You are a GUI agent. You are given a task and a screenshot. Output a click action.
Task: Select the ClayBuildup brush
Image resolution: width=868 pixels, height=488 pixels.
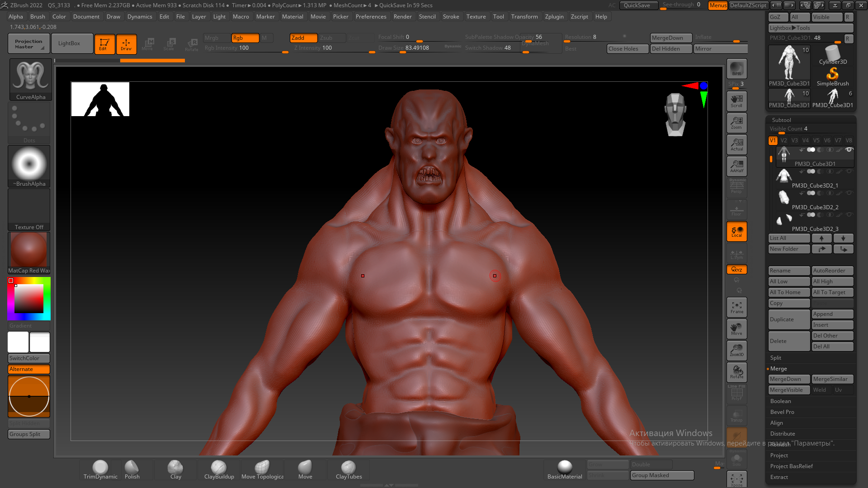coord(219,469)
